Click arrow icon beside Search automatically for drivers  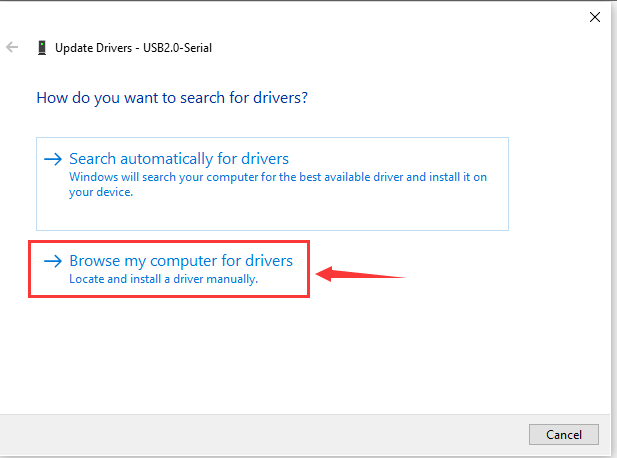click(53, 159)
